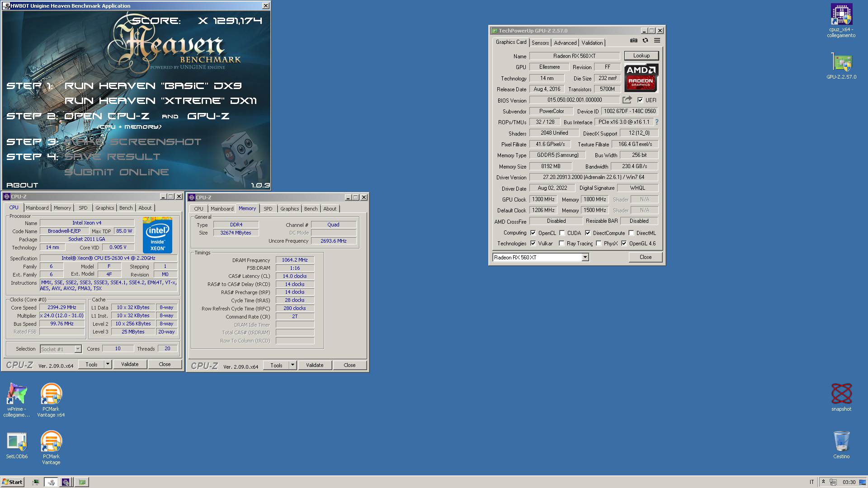Switch to SPD tab in CPU-Z Memory window

pos(268,209)
